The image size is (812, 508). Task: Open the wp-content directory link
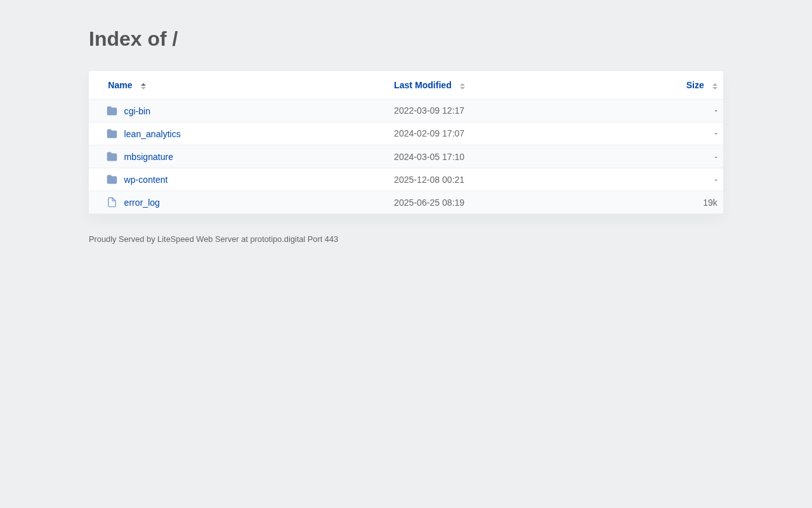point(146,180)
